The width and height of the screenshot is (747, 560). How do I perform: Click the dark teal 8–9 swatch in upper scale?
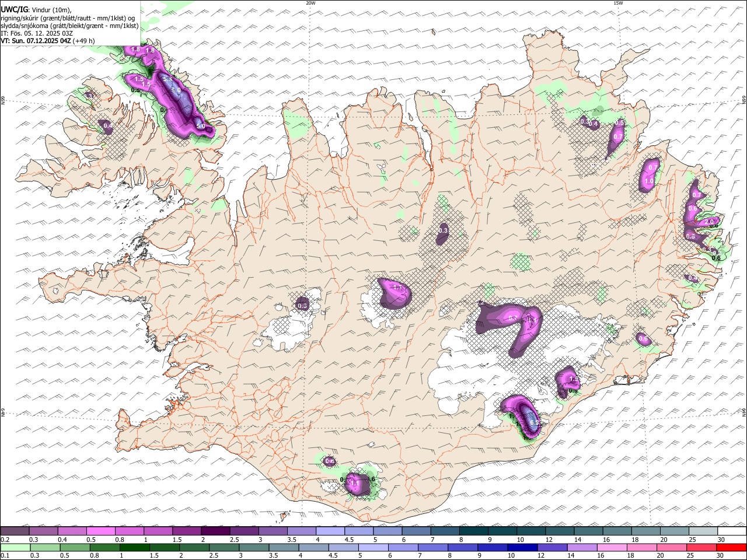473,531
